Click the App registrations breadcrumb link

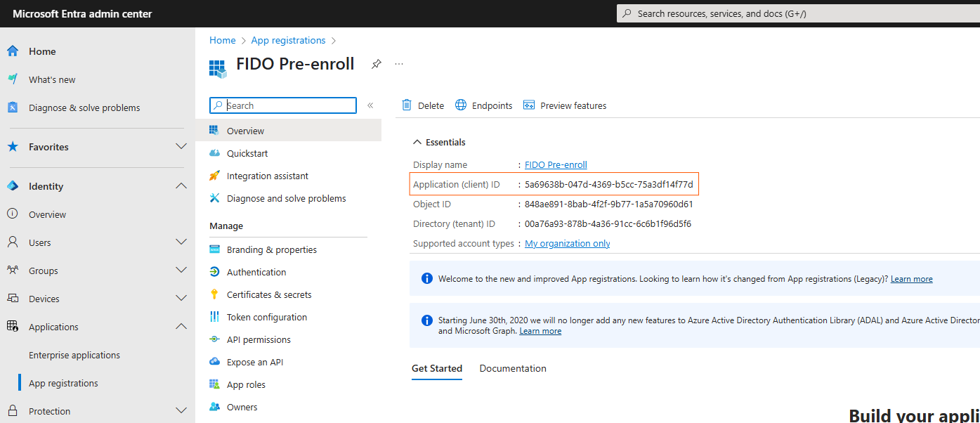(288, 40)
